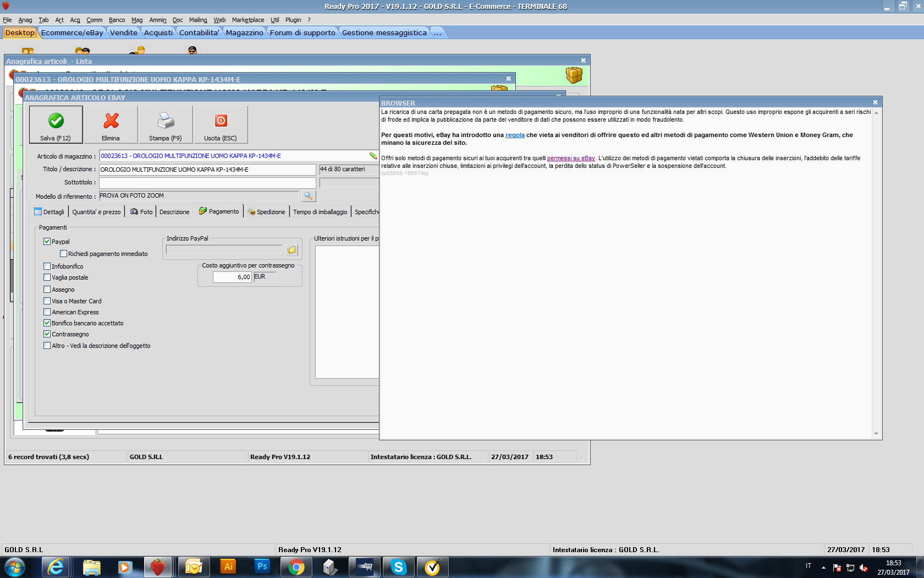Search for a Modello di riferimento

click(309, 196)
